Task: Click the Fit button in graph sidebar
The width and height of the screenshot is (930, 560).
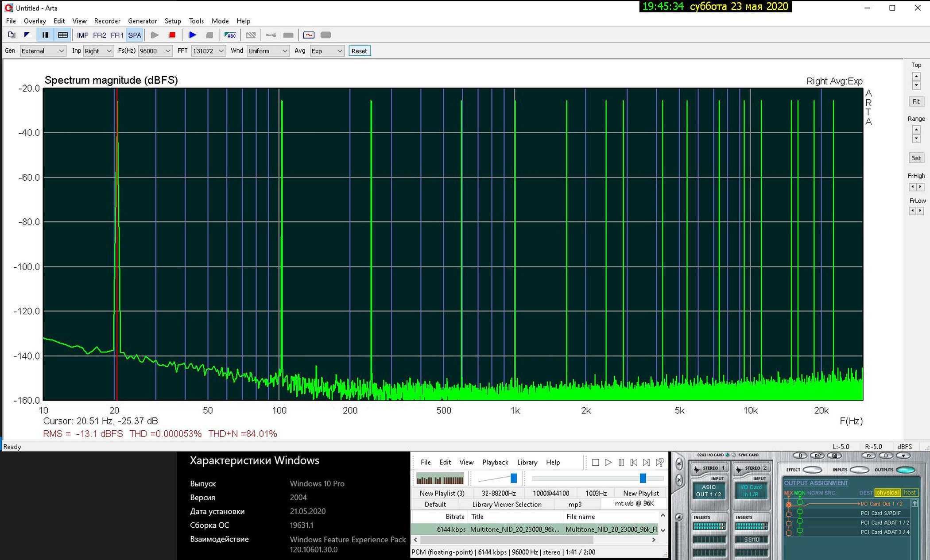Action: pos(916,101)
